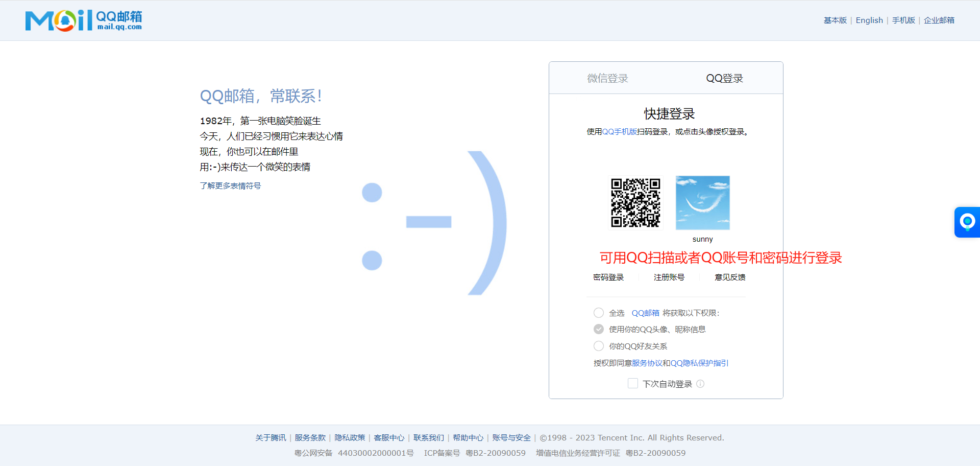Open the 注册账号 registration link
Screen dimensions: 980x466
pyautogui.click(x=669, y=277)
